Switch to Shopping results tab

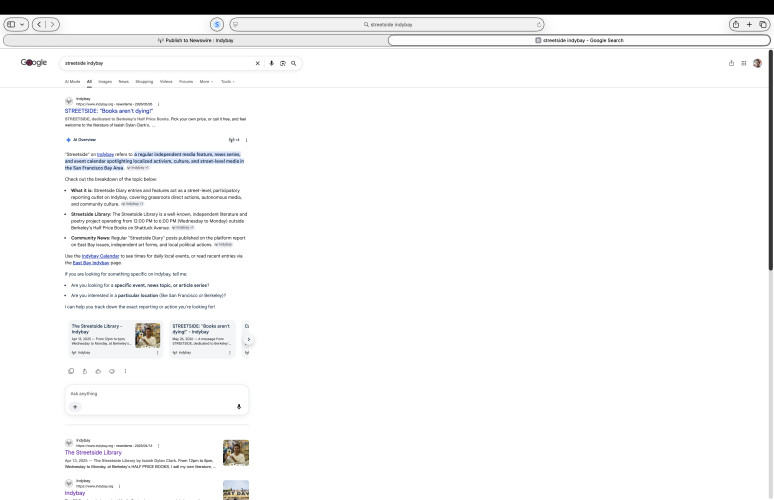pos(144,81)
